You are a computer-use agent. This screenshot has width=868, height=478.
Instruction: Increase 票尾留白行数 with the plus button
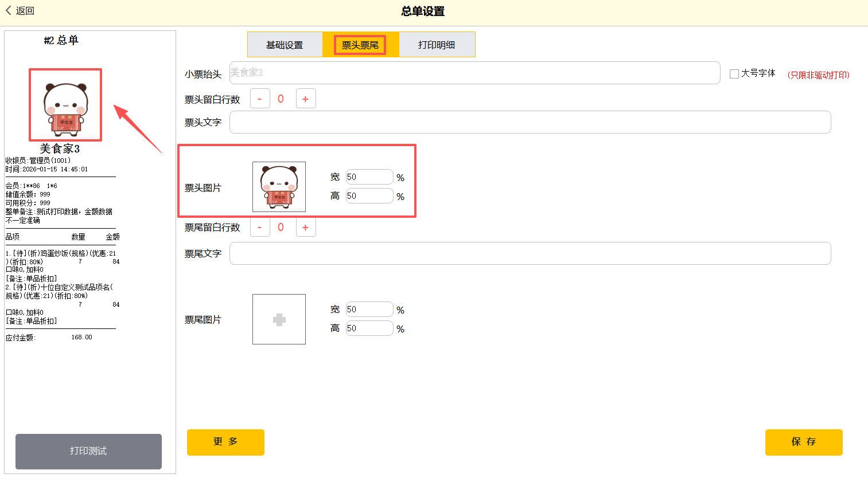pos(306,227)
